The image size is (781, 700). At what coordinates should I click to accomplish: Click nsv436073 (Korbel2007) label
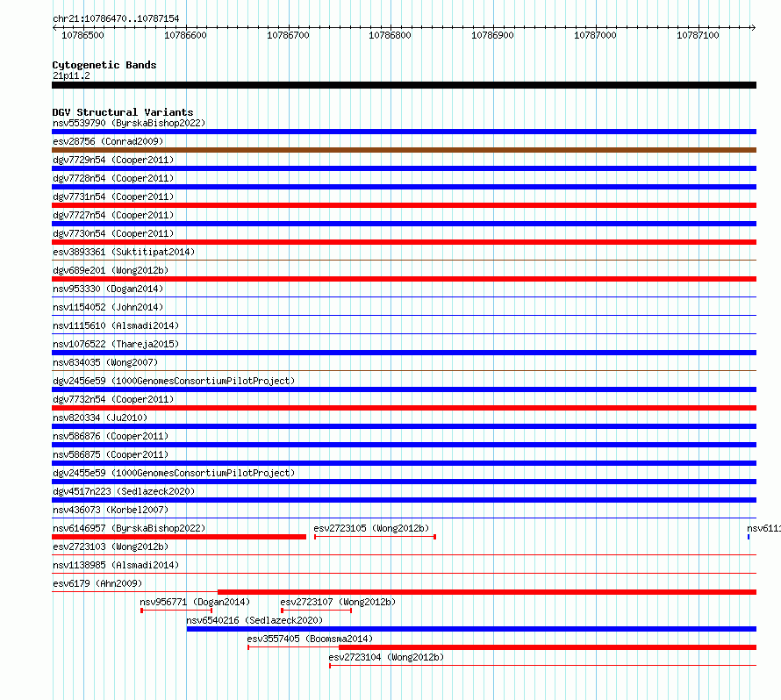coord(111,510)
